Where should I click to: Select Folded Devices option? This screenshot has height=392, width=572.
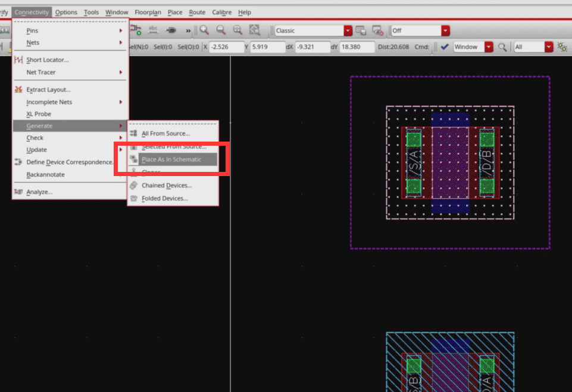pos(164,198)
